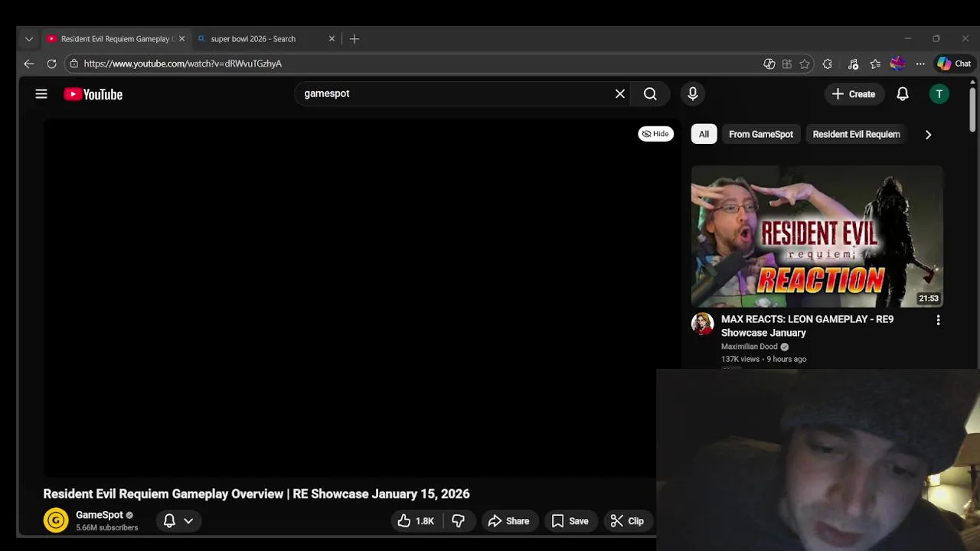Select the 'Resident Evil Requiem' chip

pos(856,134)
